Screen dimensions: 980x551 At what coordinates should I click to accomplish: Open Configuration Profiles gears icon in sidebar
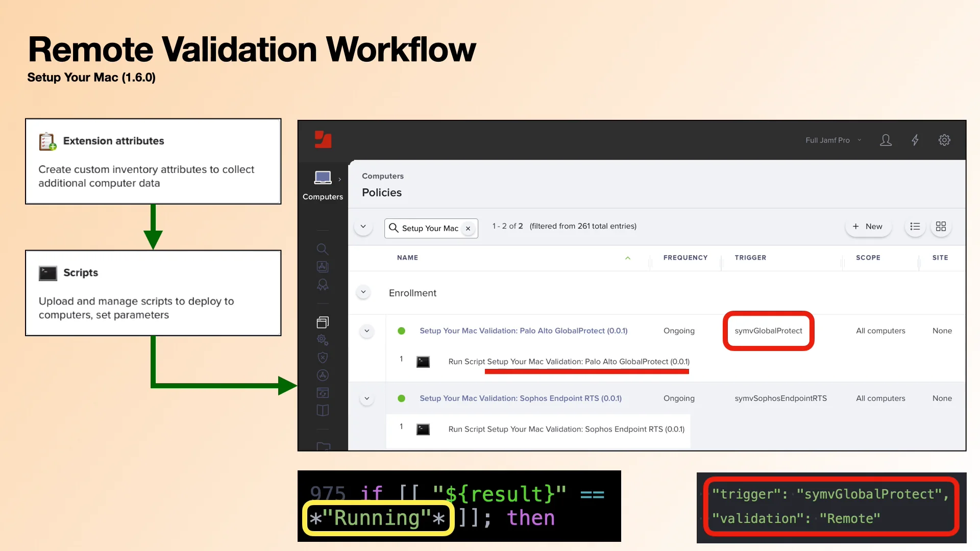[x=323, y=340]
